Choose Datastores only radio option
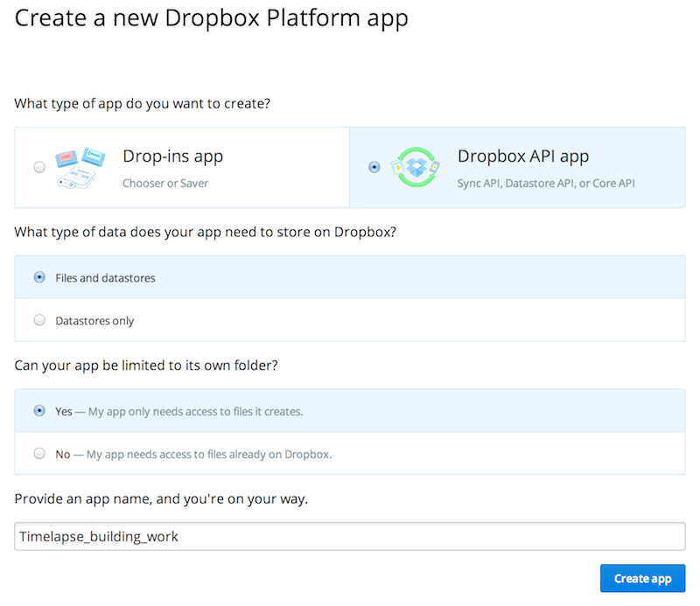The height and width of the screenshot is (606, 700). point(39,320)
